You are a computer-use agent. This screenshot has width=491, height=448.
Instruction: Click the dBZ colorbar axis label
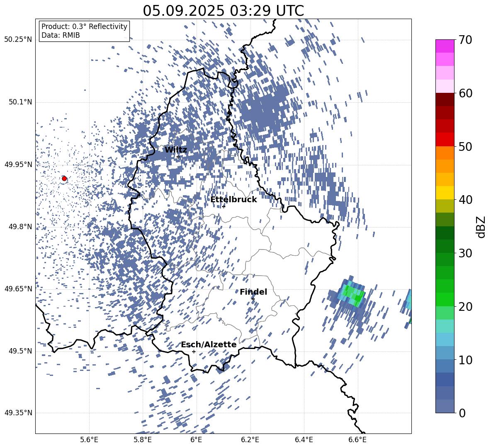481,227
